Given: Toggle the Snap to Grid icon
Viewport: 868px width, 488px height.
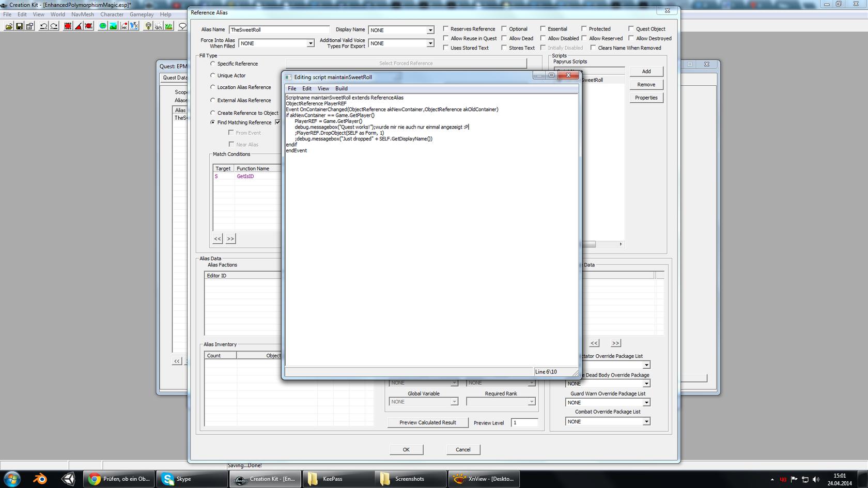Looking at the screenshot, I should click(x=68, y=26).
